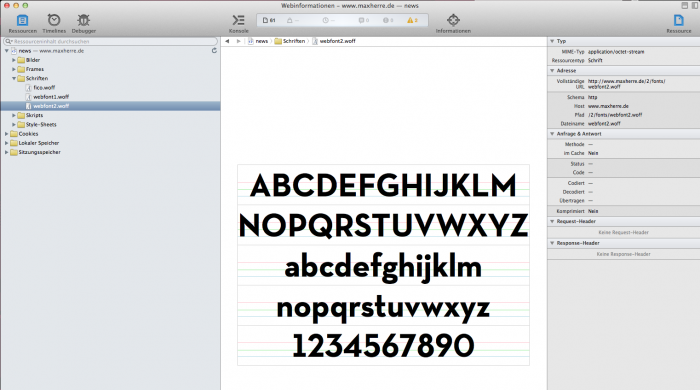The height and width of the screenshot is (390, 700).
Task: Expand the Frames folder triangle
Action: pyautogui.click(x=14, y=69)
